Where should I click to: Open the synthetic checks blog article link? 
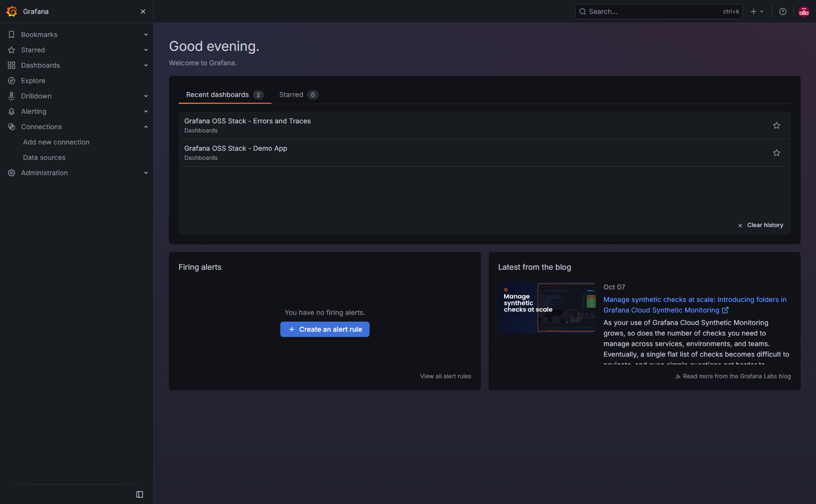click(x=695, y=305)
